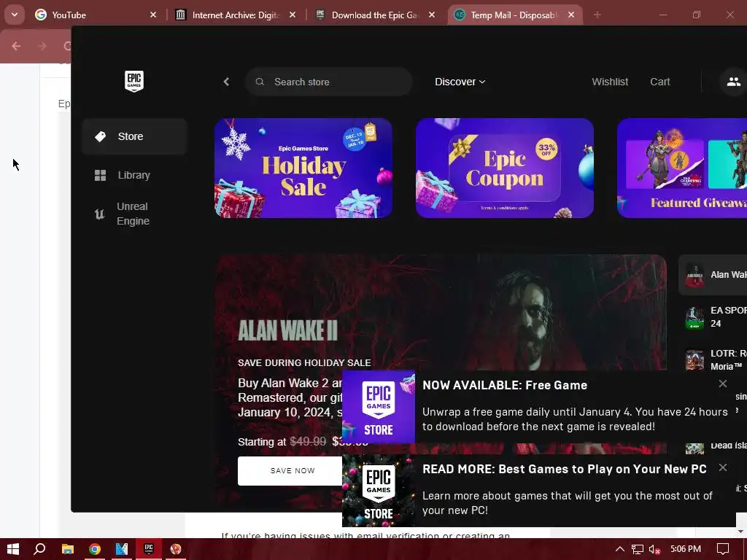
Task: Open the notification center icon
Action: pos(723,549)
